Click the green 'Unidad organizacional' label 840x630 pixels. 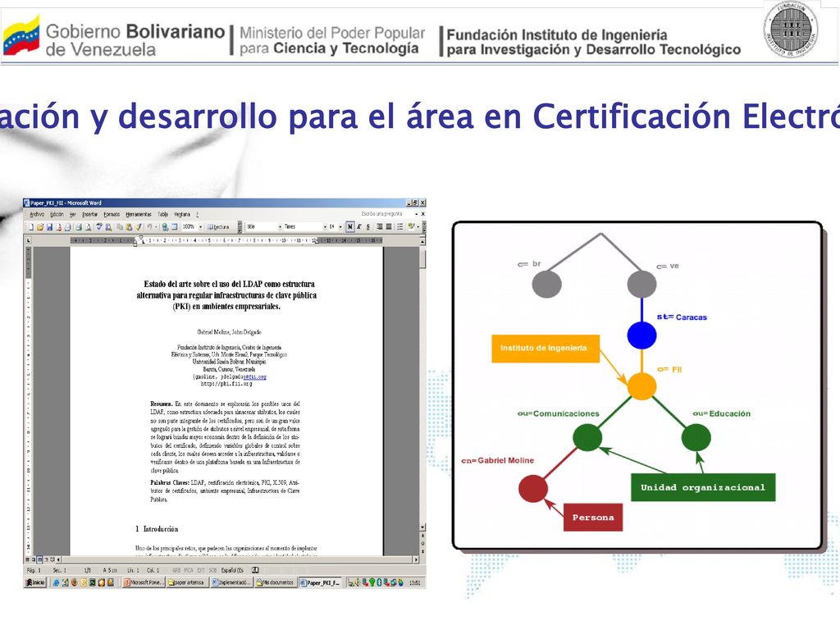pos(703,487)
